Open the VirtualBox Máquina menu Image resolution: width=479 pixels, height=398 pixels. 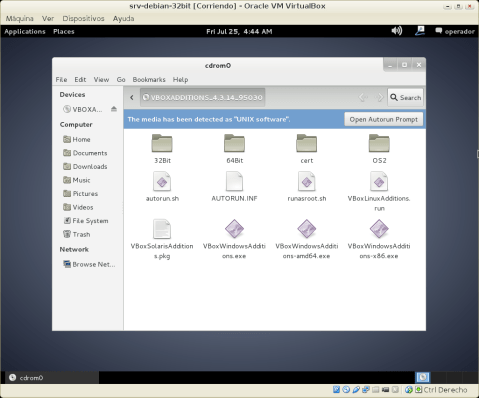tap(20, 18)
